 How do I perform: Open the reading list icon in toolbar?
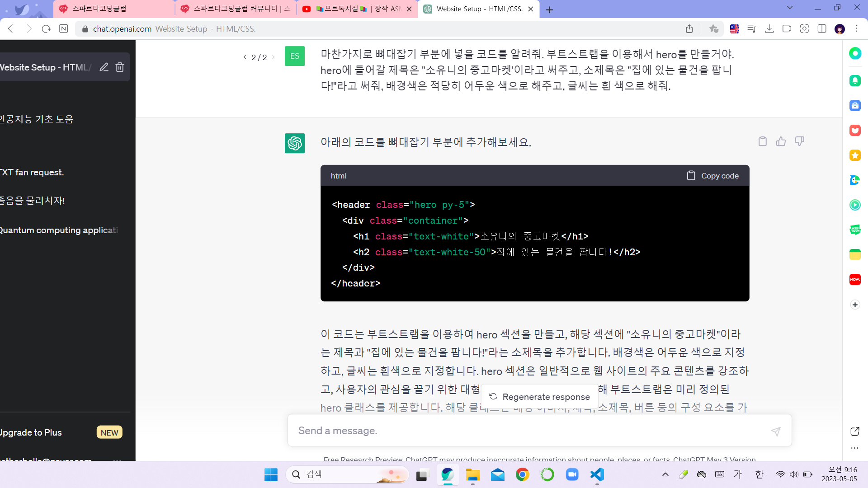[752, 29]
